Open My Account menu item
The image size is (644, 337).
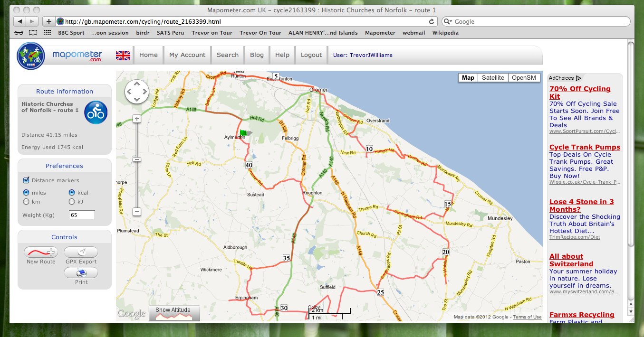point(187,55)
